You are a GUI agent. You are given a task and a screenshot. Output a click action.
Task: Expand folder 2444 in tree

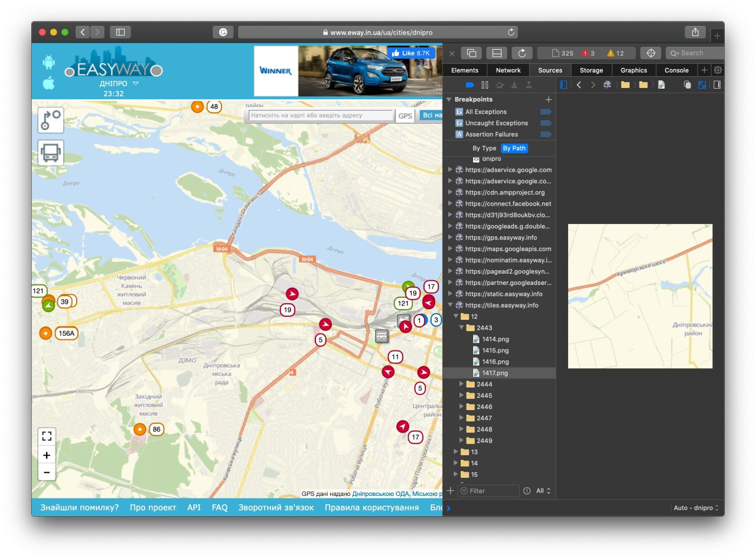(x=462, y=384)
